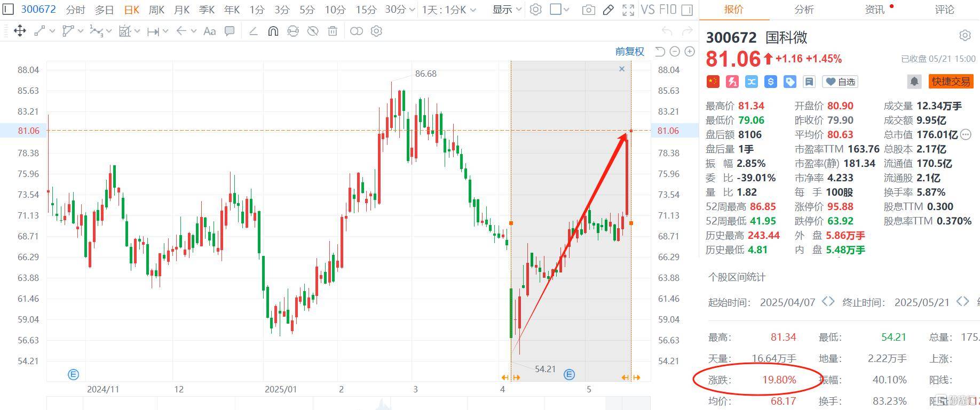
Task: Click the pink lightning level icon
Action: pyautogui.click(x=732, y=82)
